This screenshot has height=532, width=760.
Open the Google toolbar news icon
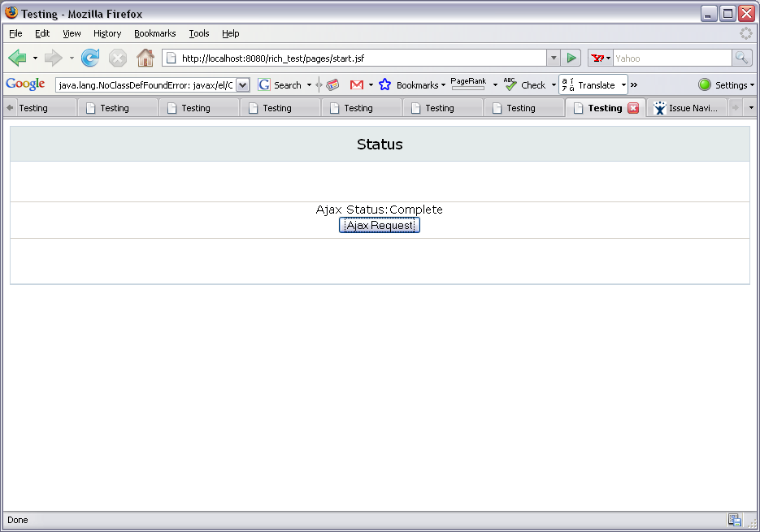pos(332,84)
